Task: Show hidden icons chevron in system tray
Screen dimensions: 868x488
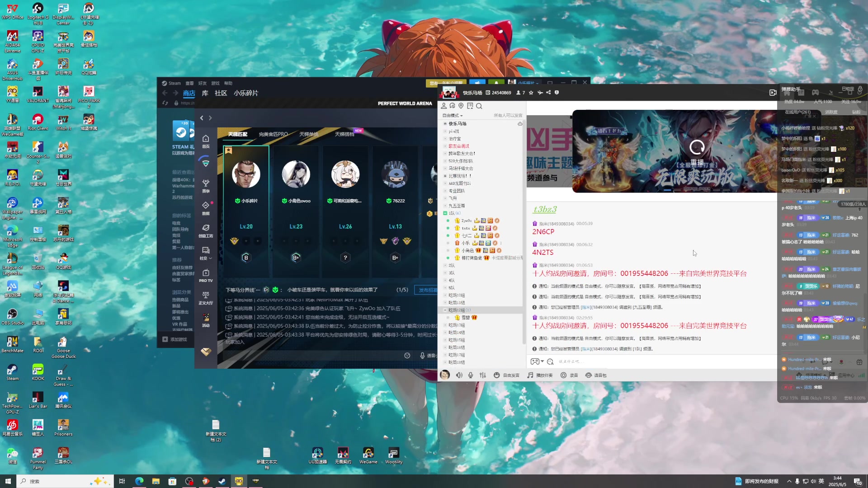Action: 789,481
